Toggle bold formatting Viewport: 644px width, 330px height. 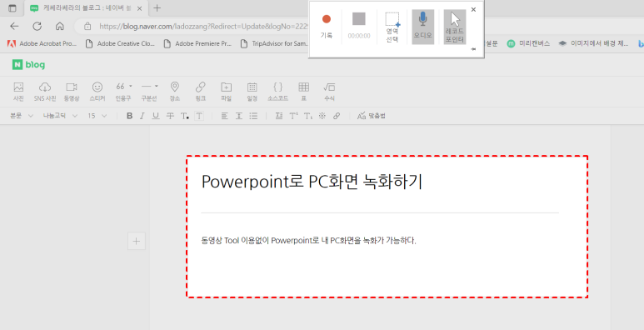click(129, 116)
